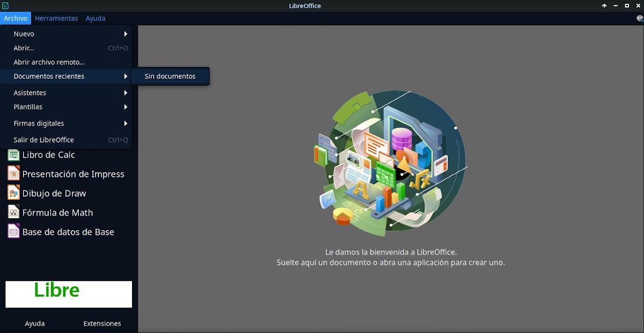
Task: Click the Ayuda link at the bottom
Action: 34,323
